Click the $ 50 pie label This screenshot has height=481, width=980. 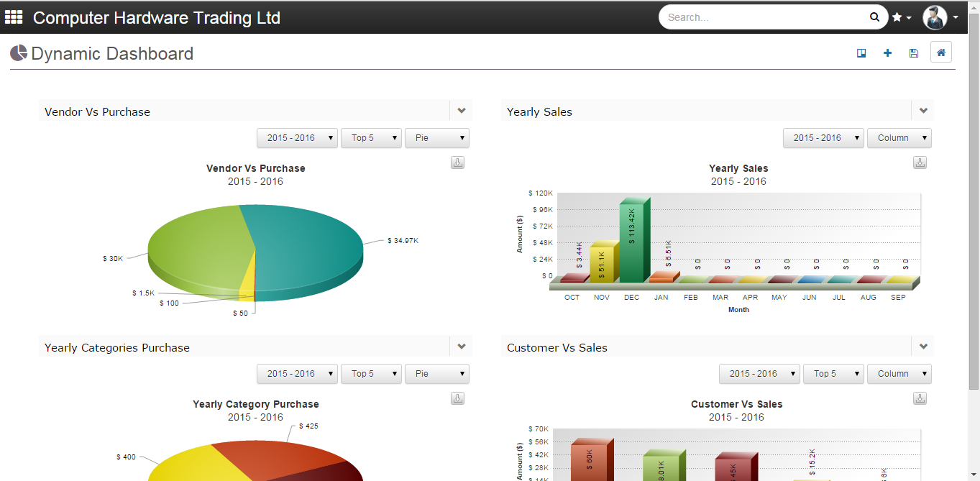pyautogui.click(x=240, y=313)
